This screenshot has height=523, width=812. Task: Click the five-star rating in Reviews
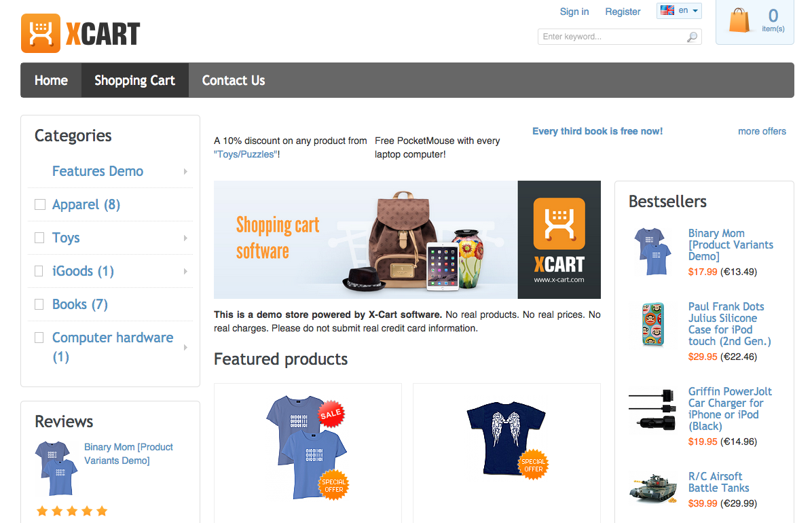[72, 511]
